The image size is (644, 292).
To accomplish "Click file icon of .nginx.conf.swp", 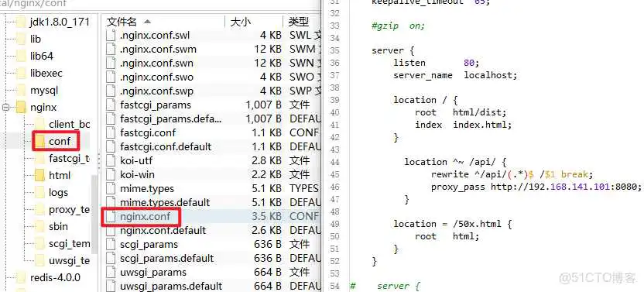I will [111, 91].
